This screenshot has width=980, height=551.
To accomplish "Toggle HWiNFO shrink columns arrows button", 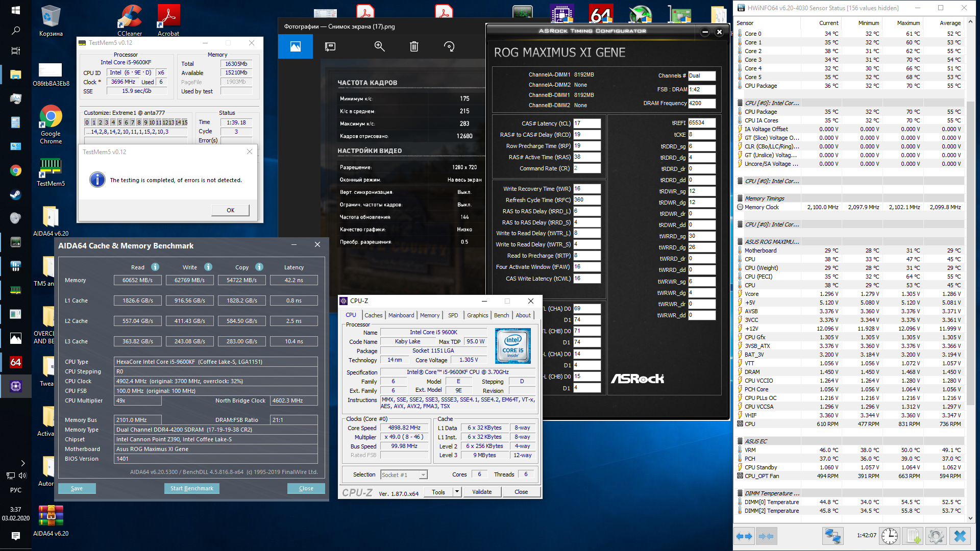I will coord(766,536).
